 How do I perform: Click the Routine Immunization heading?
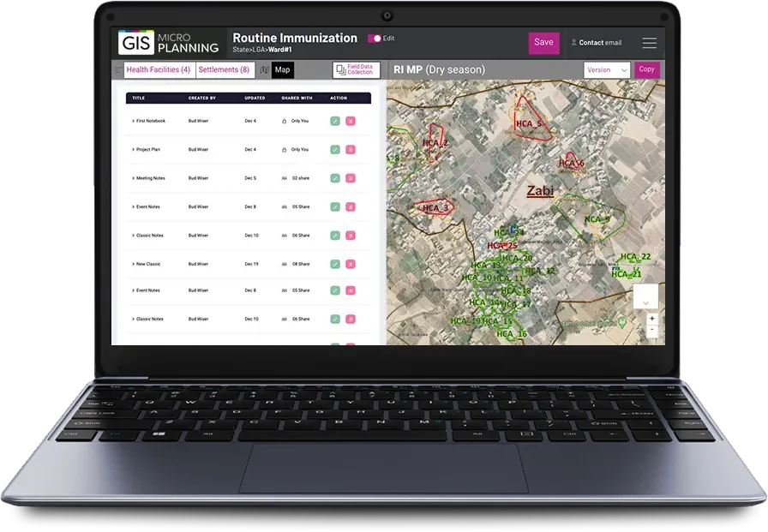point(295,38)
